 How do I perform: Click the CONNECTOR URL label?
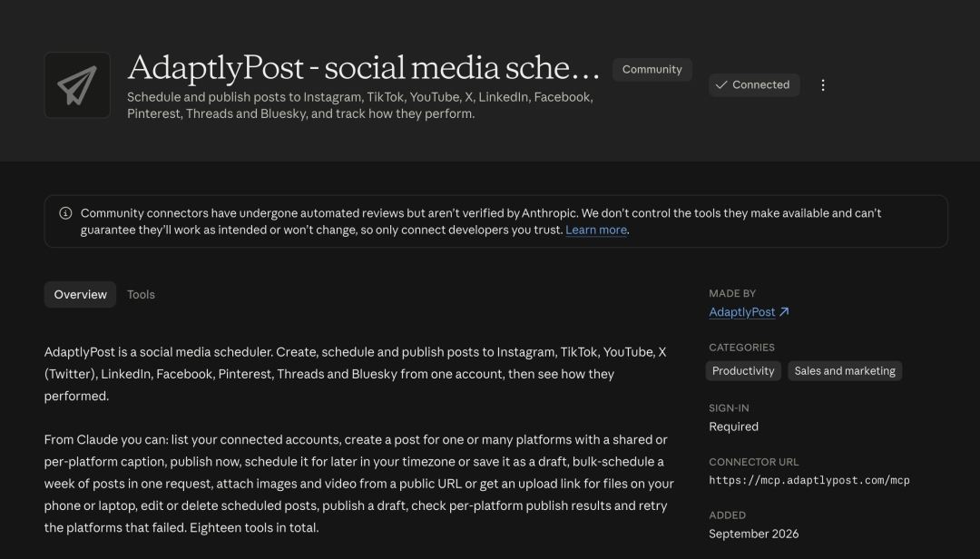[x=753, y=462]
